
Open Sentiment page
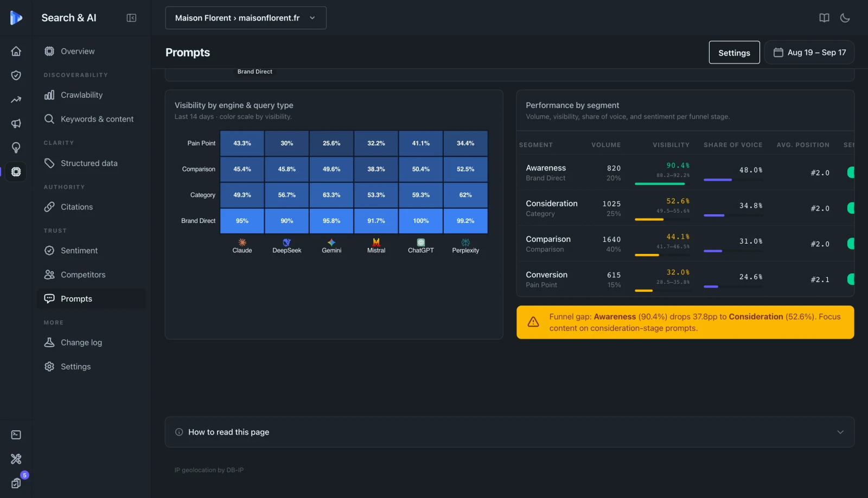tap(91, 251)
